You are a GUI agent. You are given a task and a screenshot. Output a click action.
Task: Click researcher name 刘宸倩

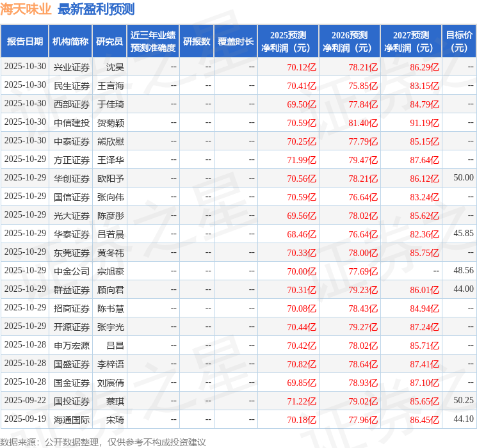coord(111,383)
